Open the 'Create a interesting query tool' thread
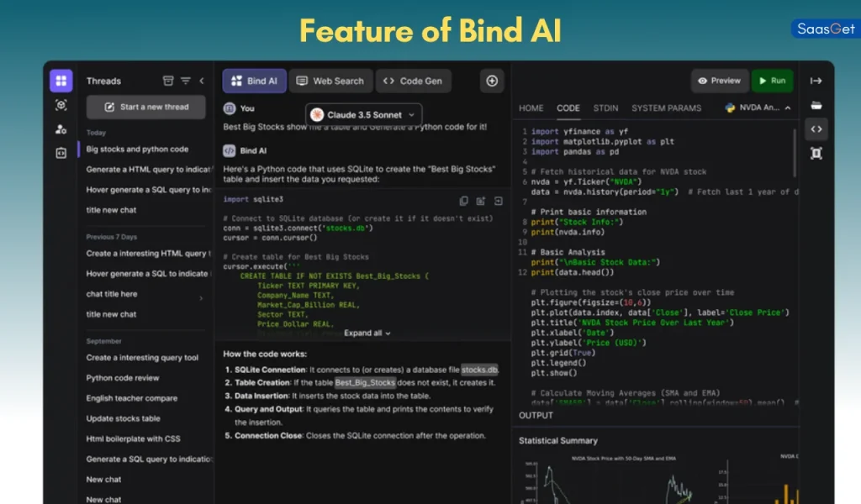Image resolution: width=861 pixels, height=504 pixels. click(142, 358)
